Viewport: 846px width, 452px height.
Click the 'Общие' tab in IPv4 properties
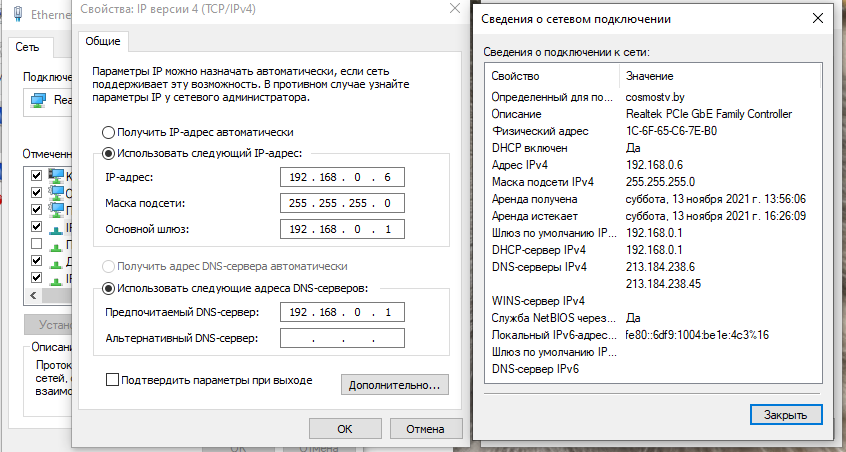[103, 42]
